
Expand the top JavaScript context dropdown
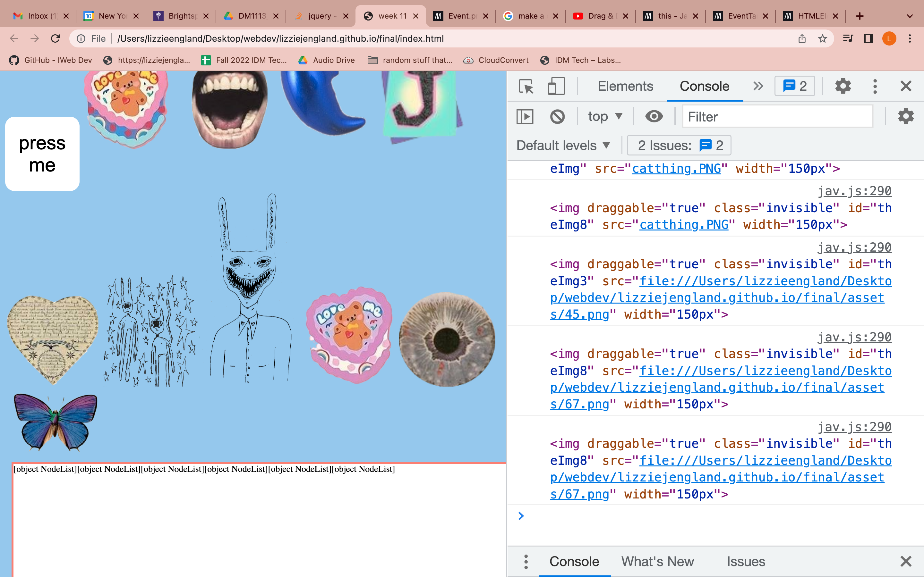605,116
